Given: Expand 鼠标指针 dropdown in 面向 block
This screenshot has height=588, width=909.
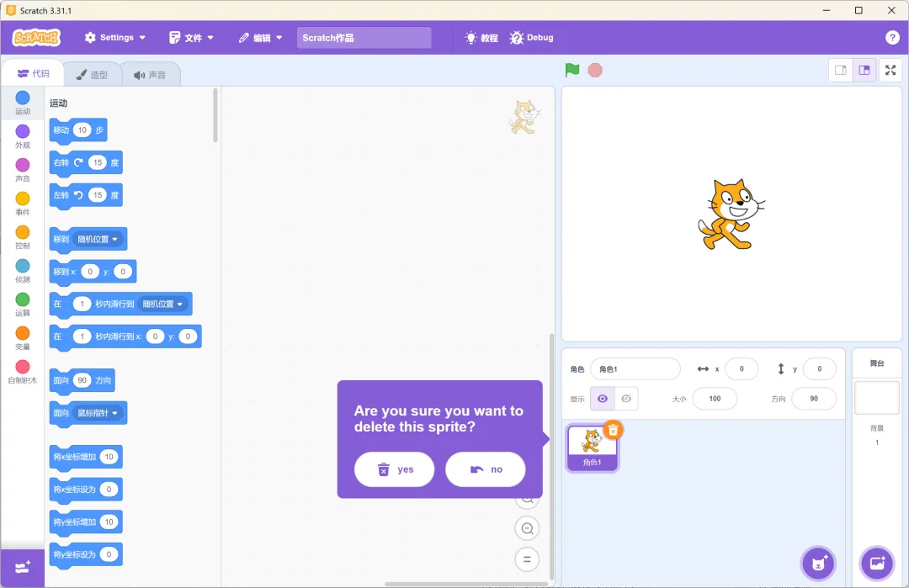Looking at the screenshot, I should click(98, 413).
